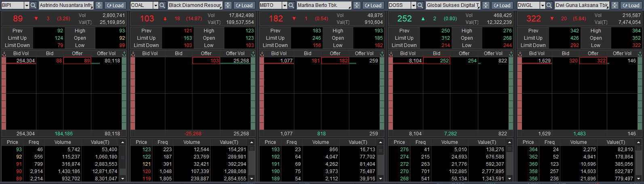This screenshot has height=184, width=644.
Task: Open the DOSS stock code dropdown
Action: click(414, 5)
